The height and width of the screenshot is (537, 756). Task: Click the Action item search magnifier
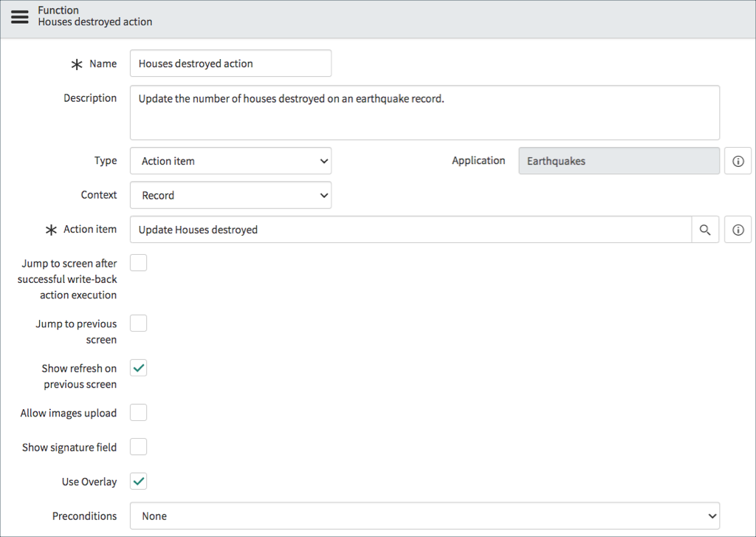tap(704, 229)
